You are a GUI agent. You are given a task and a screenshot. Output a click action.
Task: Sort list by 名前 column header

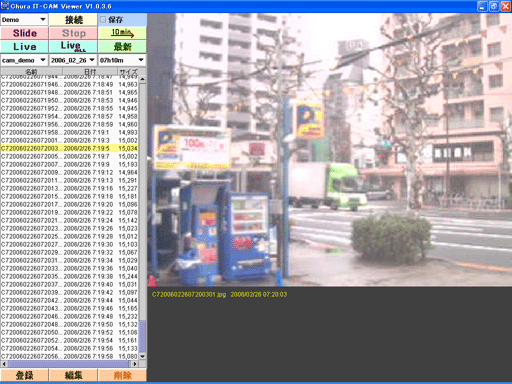(x=31, y=71)
